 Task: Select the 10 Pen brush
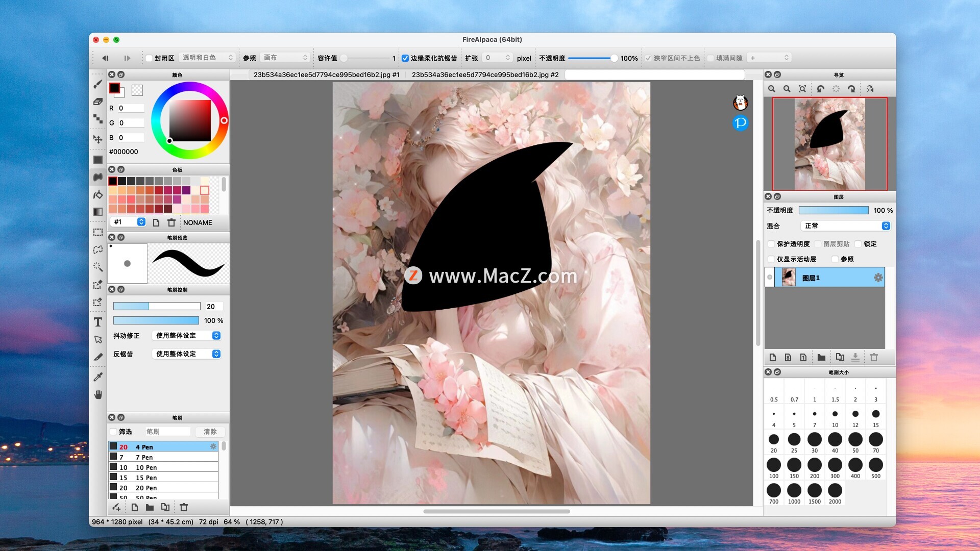click(x=163, y=467)
